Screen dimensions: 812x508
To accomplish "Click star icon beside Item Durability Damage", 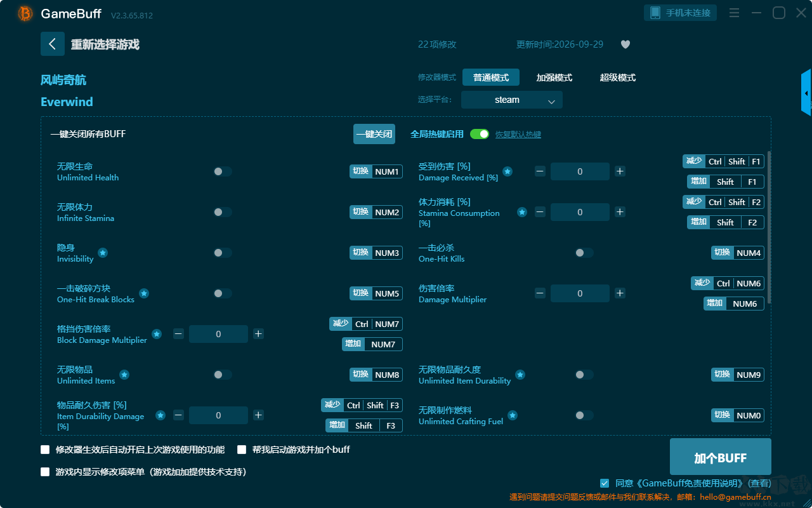I will 160,415.
